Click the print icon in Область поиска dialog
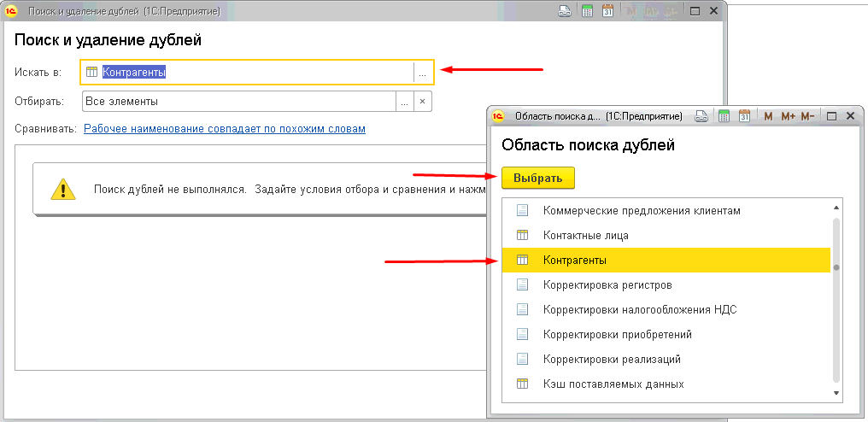 702,116
